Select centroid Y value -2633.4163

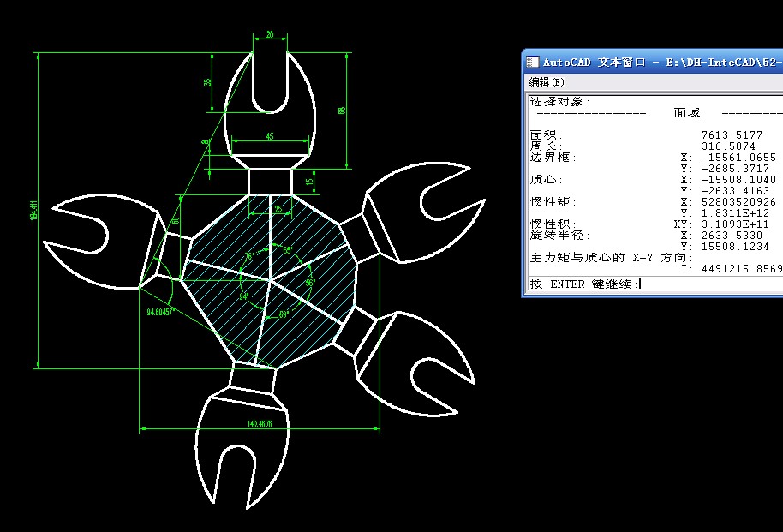pyautogui.click(x=735, y=191)
